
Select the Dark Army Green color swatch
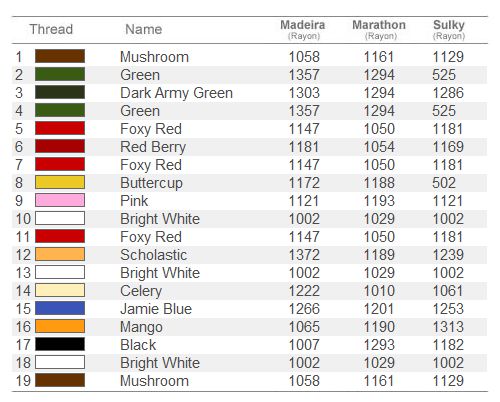(60, 92)
